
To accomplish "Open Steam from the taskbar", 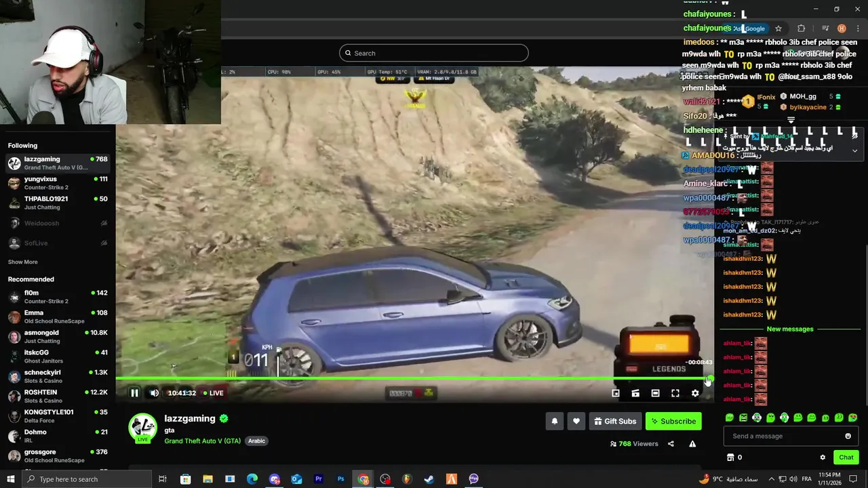I will point(429,479).
